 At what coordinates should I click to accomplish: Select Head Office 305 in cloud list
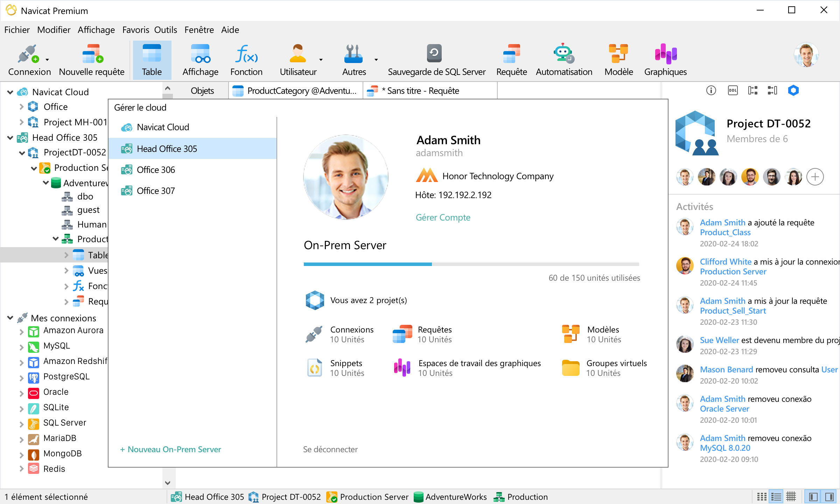click(192, 148)
